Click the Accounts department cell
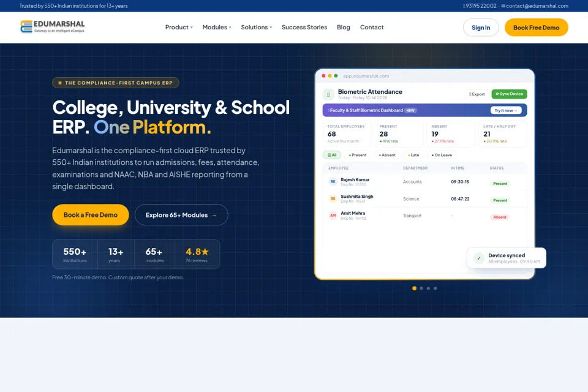The height and width of the screenshot is (392, 588). [x=412, y=181]
